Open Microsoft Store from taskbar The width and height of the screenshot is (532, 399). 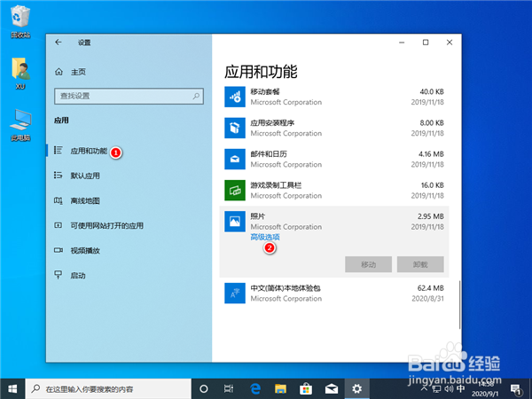click(x=306, y=389)
